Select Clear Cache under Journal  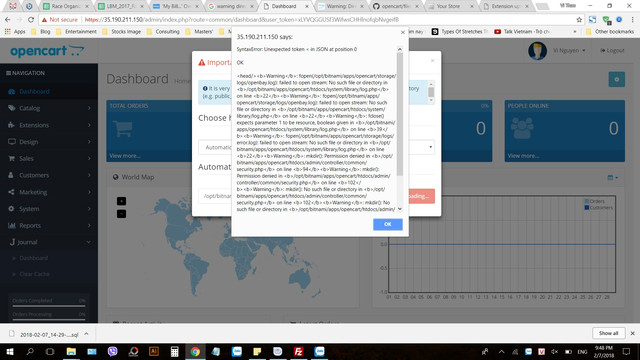(34, 274)
